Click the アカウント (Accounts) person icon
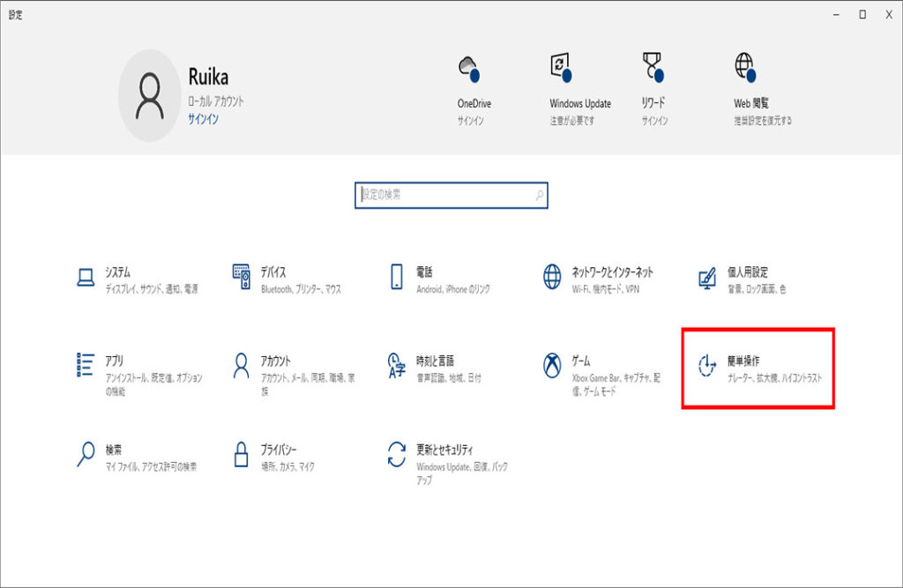Screen dimensions: 903x588 [242, 365]
